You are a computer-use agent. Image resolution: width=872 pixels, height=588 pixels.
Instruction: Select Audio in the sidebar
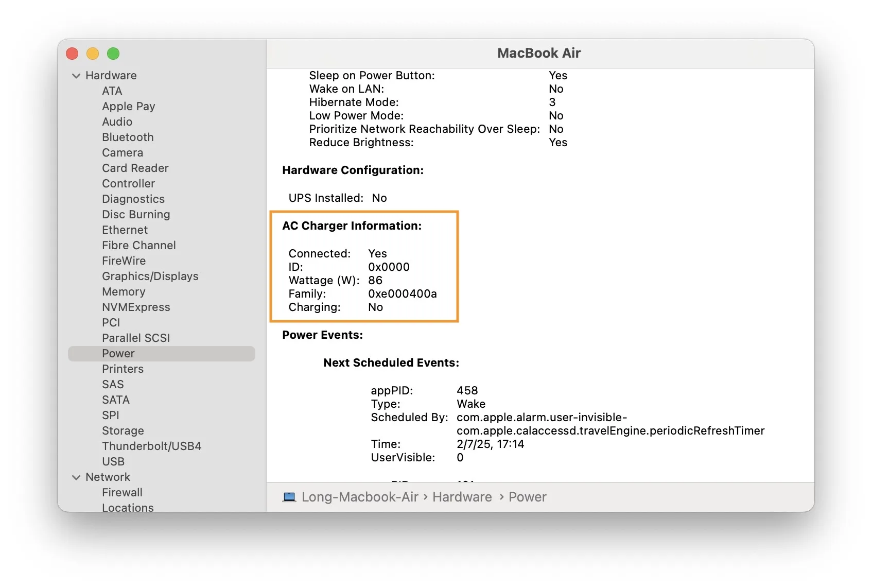pos(117,122)
